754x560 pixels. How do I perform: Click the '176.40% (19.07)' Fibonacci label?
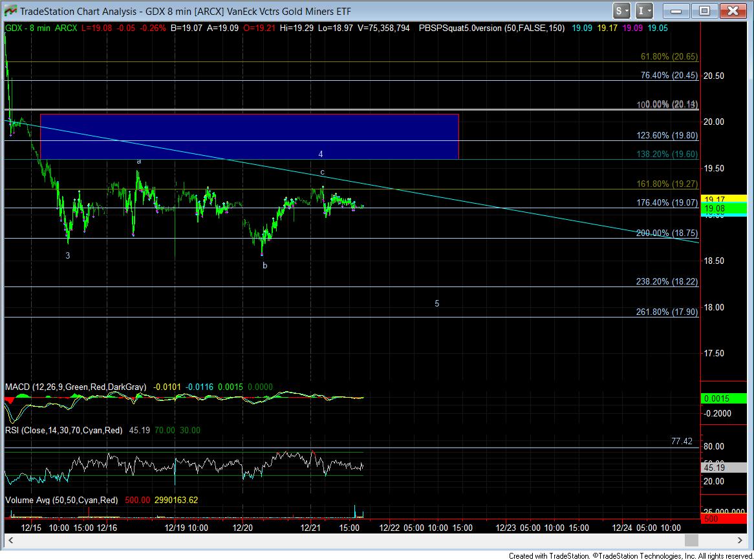point(667,203)
